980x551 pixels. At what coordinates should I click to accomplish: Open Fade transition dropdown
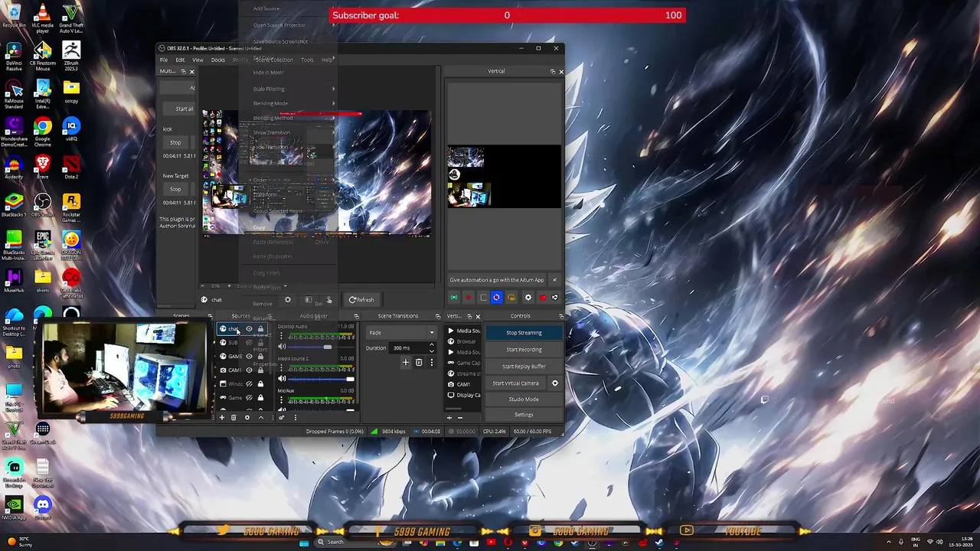401,333
